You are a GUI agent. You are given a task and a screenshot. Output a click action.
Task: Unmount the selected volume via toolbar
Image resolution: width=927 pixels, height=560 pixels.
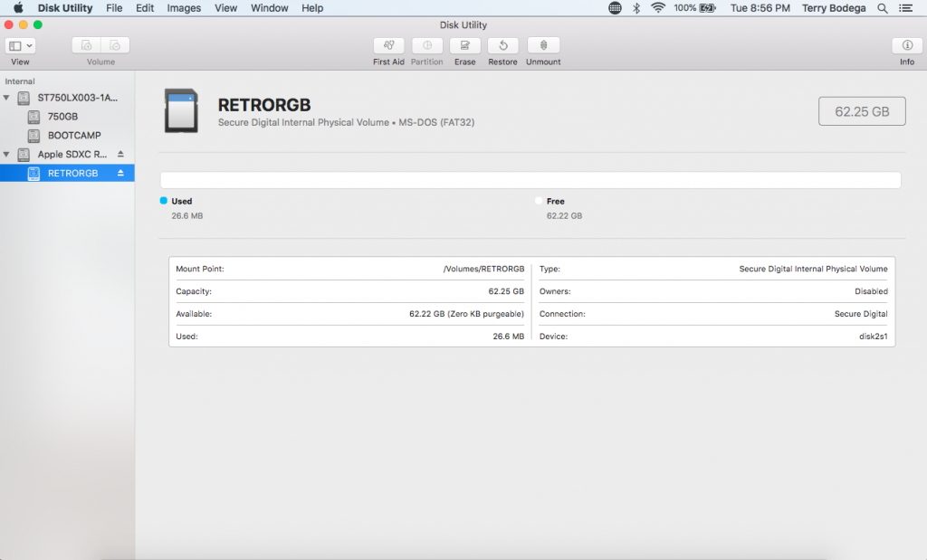click(x=543, y=45)
